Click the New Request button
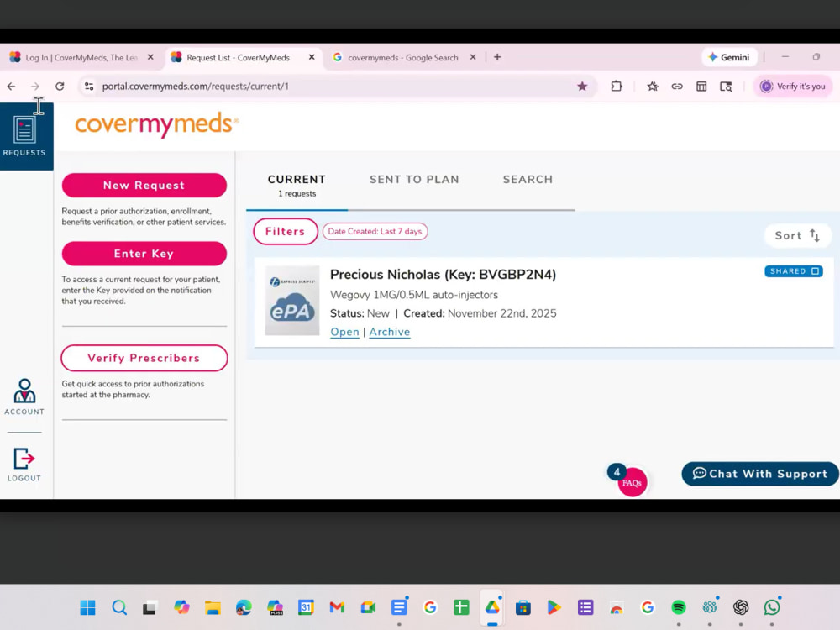This screenshot has width=840, height=630. point(144,186)
